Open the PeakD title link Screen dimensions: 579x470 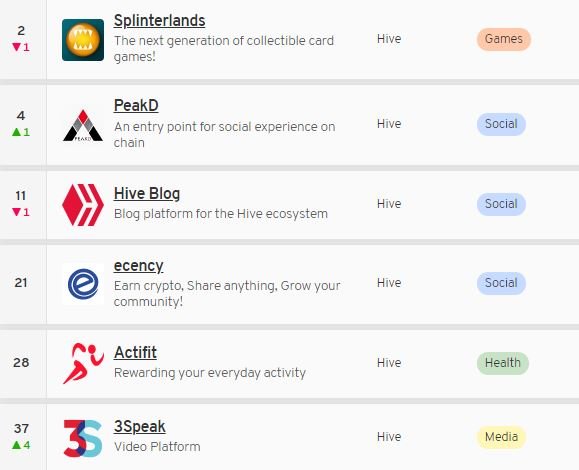point(136,106)
